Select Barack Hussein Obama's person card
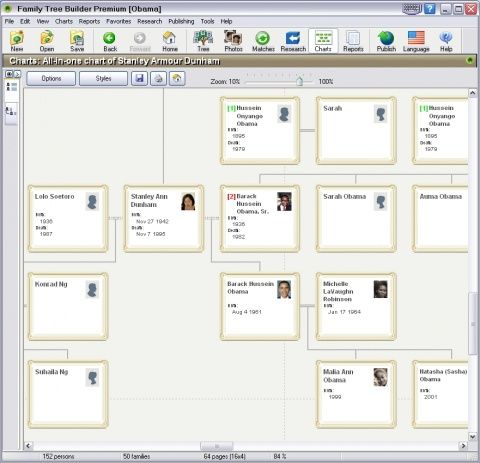 pyautogui.click(x=260, y=306)
